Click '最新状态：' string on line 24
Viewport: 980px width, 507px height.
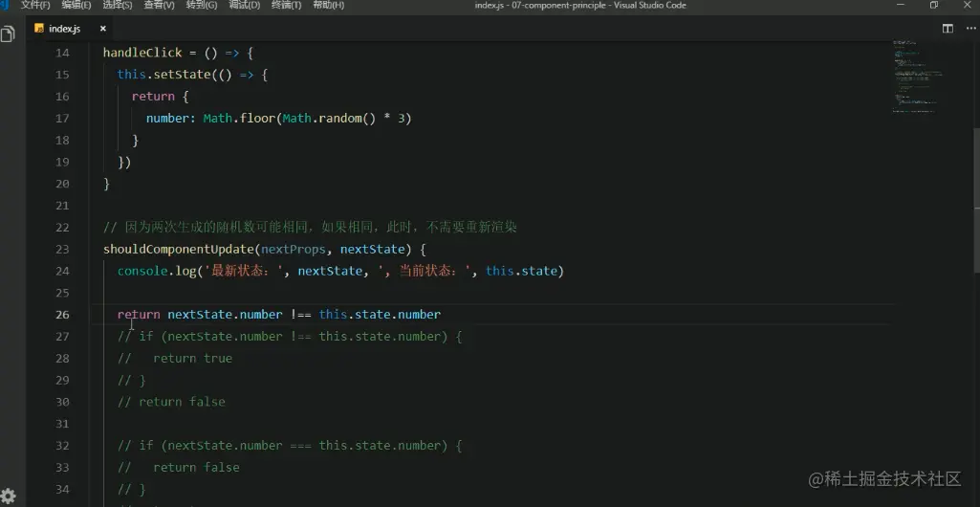pyautogui.click(x=243, y=271)
